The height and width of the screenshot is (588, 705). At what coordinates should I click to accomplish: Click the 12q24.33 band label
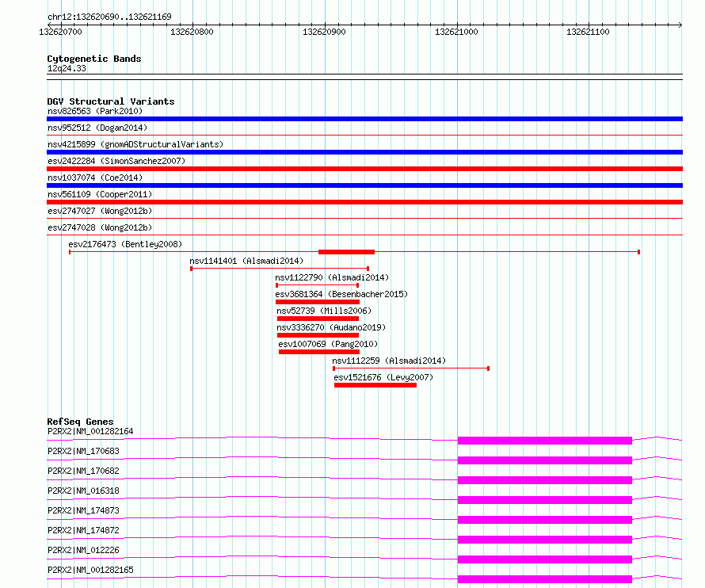pos(67,68)
